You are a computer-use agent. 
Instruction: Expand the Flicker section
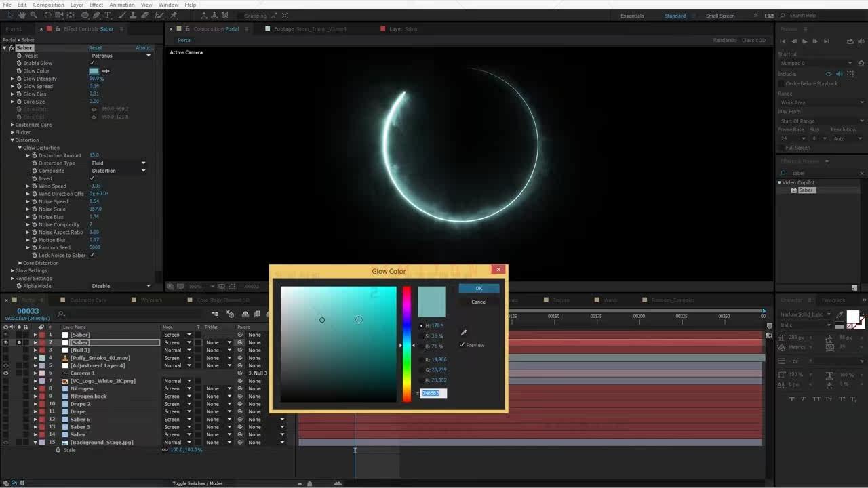[x=12, y=132]
